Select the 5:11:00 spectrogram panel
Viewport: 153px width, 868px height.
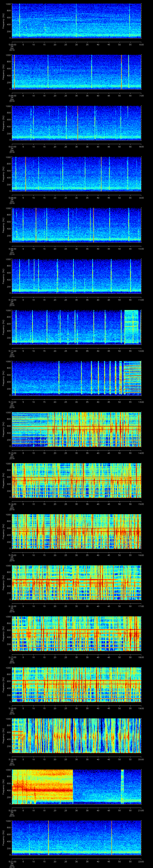pos(77,327)
